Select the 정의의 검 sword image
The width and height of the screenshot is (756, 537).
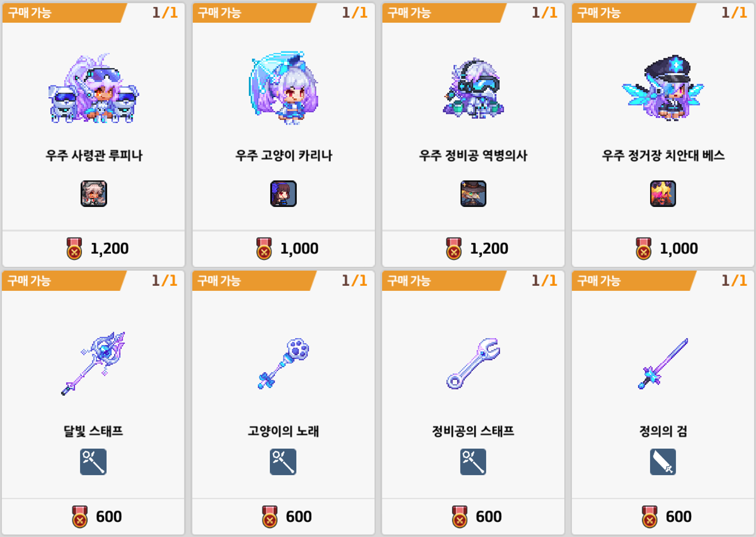[663, 364]
